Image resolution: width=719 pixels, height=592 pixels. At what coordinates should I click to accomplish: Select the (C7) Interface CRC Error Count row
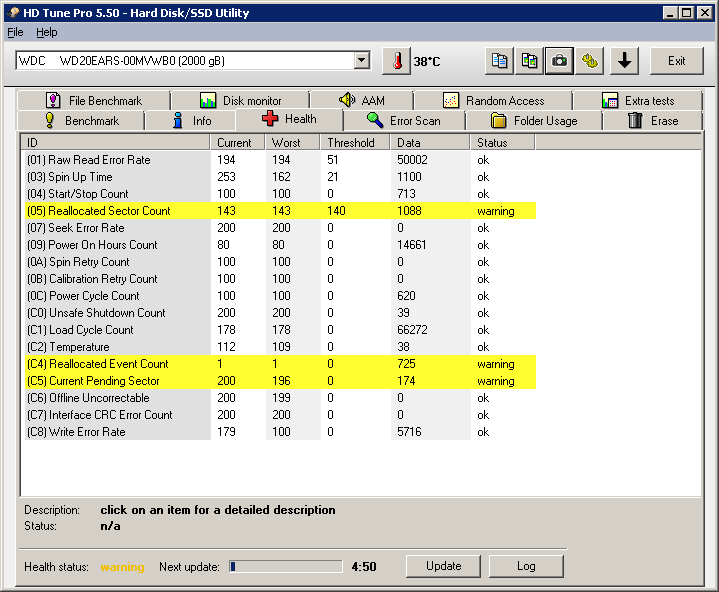(x=280, y=415)
